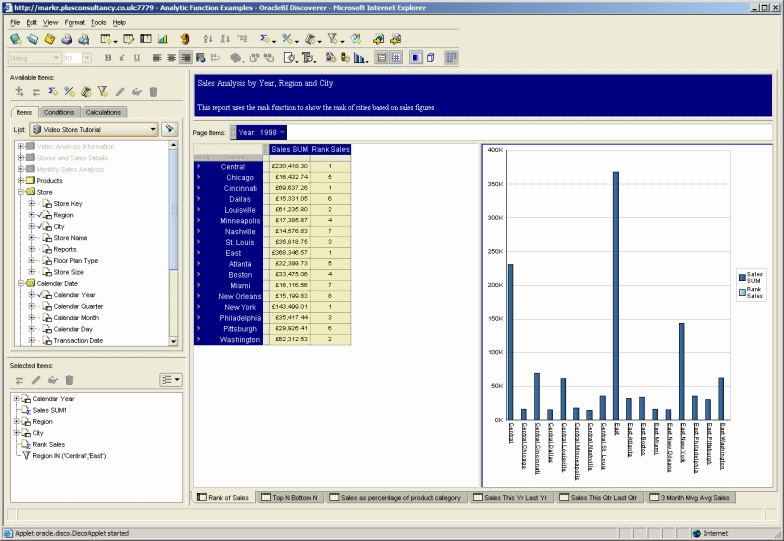Open the Year 1998 page item dropdown
This screenshot has width=784, height=541.
pos(283,132)
